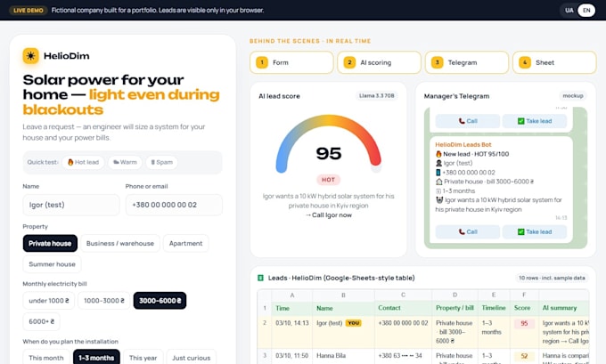
Task: Select 1–3 months installation timing
Action: [x=96, y=358]
